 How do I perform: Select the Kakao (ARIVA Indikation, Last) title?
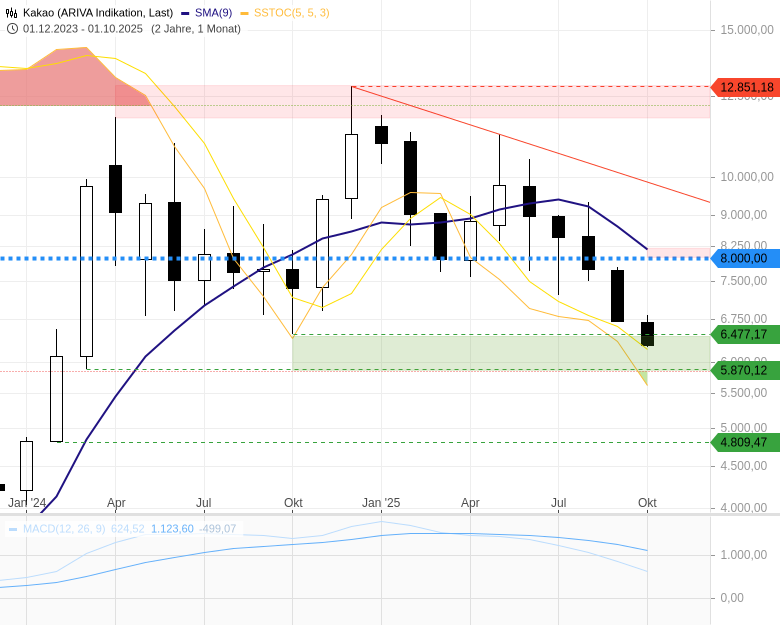pos(98,13)
